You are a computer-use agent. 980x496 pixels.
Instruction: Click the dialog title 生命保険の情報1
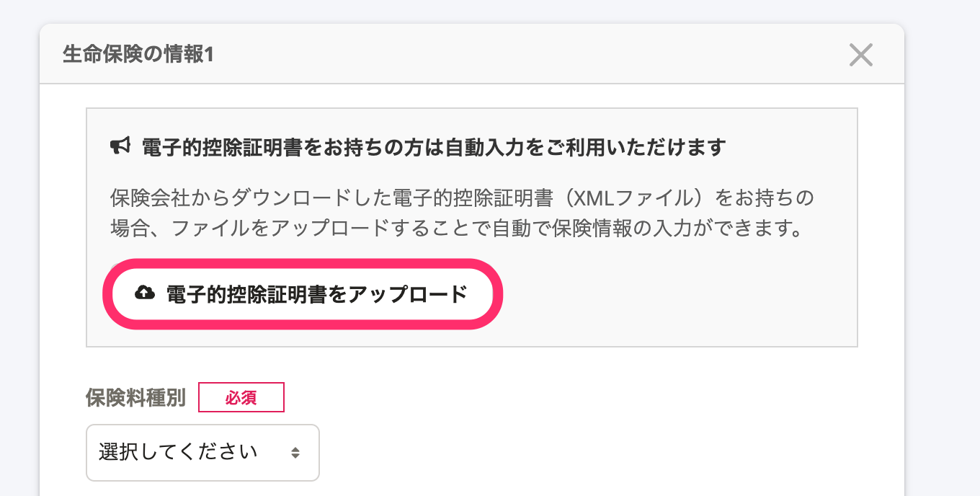(x=138, y=55)
